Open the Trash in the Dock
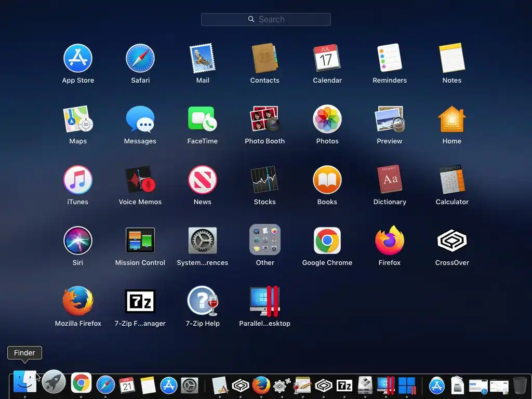Image resolution: width=532 pixels, height=399 pixels. pos(520,385)
